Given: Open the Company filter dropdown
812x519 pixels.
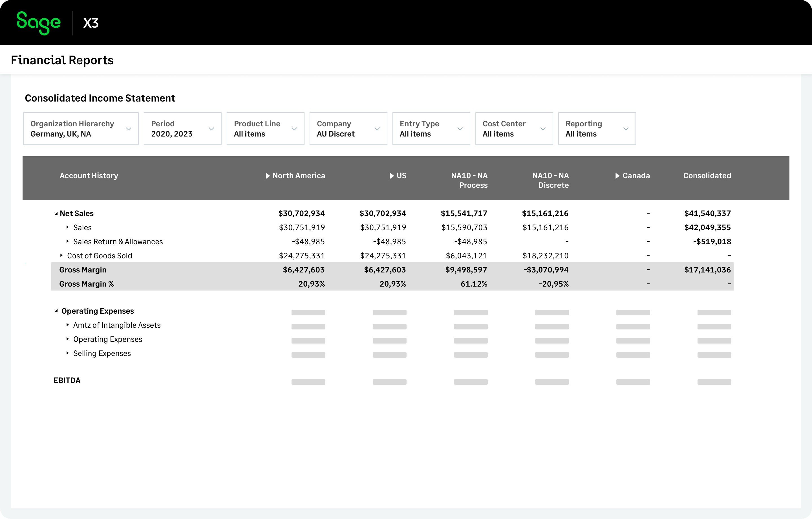Looking at the screenshot, I should click(348, 129).
